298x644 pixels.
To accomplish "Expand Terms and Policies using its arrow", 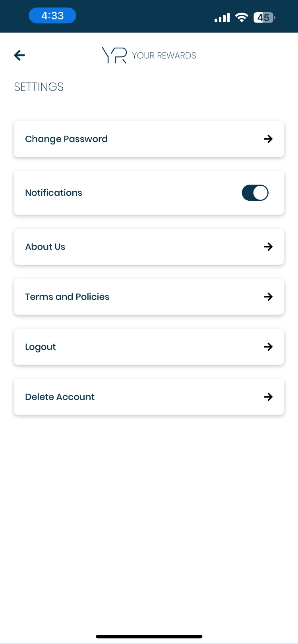I will (x=268, y=297).
